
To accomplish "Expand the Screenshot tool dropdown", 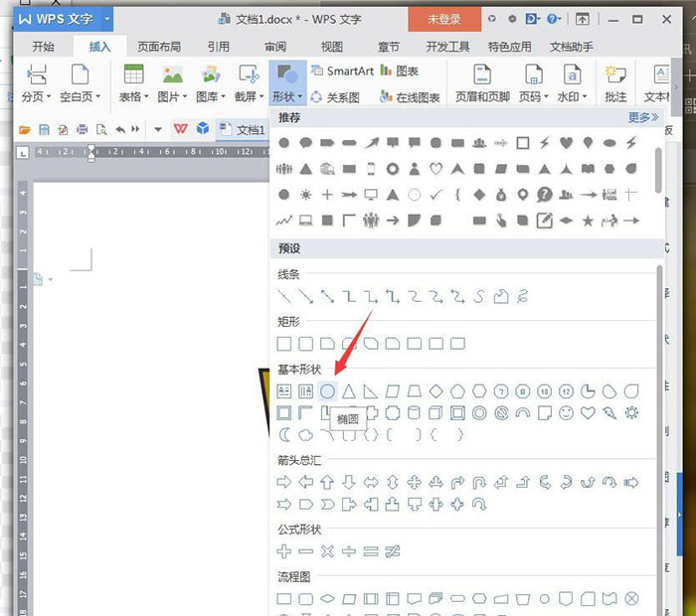I will point(249,84).
